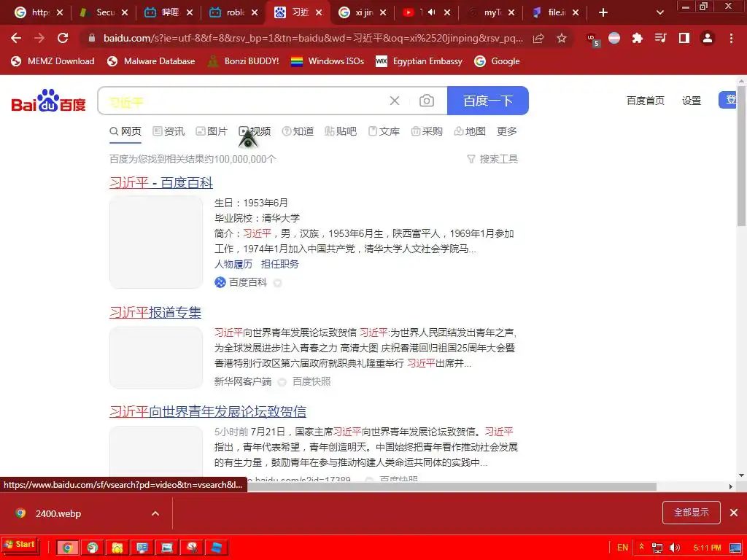Close the downloads bar
The height and width of the screenshot is (560, 747).
point(734,513)
